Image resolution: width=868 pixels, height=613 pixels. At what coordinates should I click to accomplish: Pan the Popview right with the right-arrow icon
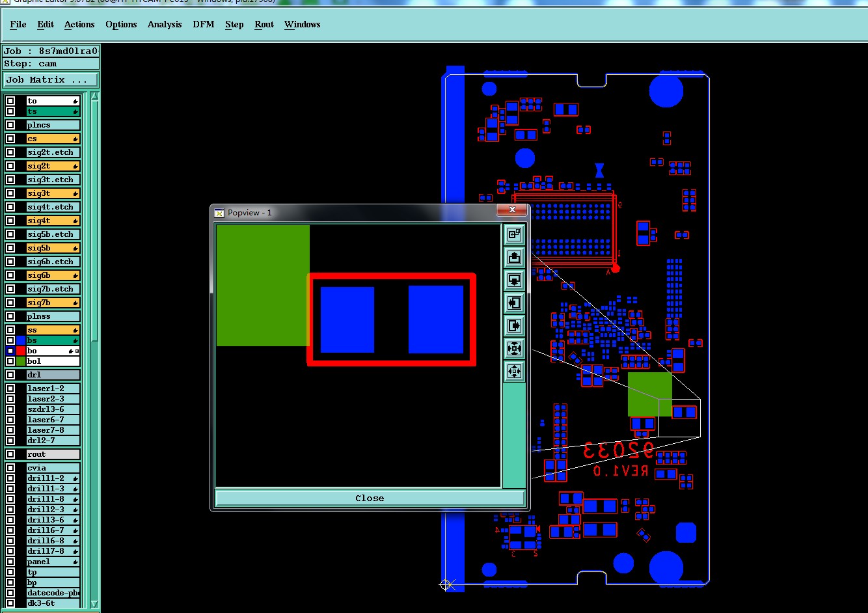click(x=514, y=325)
